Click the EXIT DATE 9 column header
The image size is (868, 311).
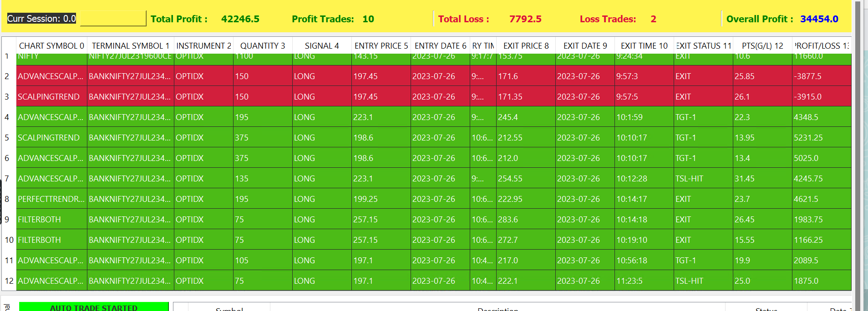pyautogui.click(x=585, y=45)
